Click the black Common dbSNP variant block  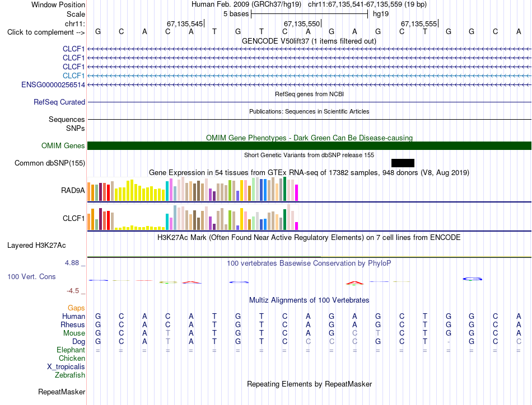[403, 163]
